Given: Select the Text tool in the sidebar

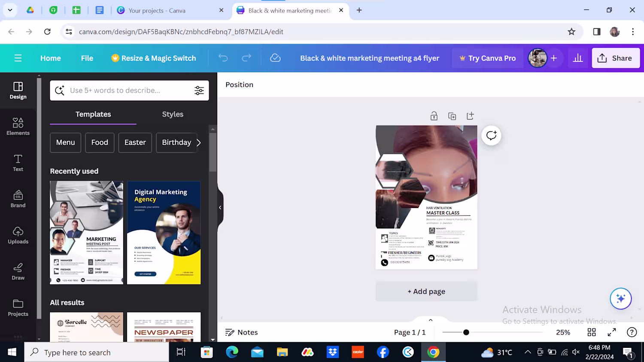Looking at the screenshot, I should click(x=18, y=163).
